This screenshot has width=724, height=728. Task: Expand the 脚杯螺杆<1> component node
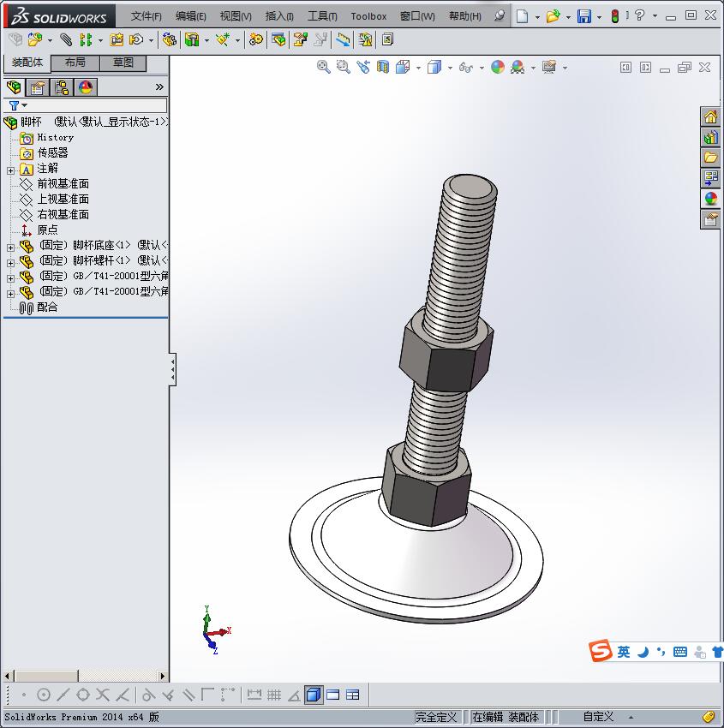(10, 263)
